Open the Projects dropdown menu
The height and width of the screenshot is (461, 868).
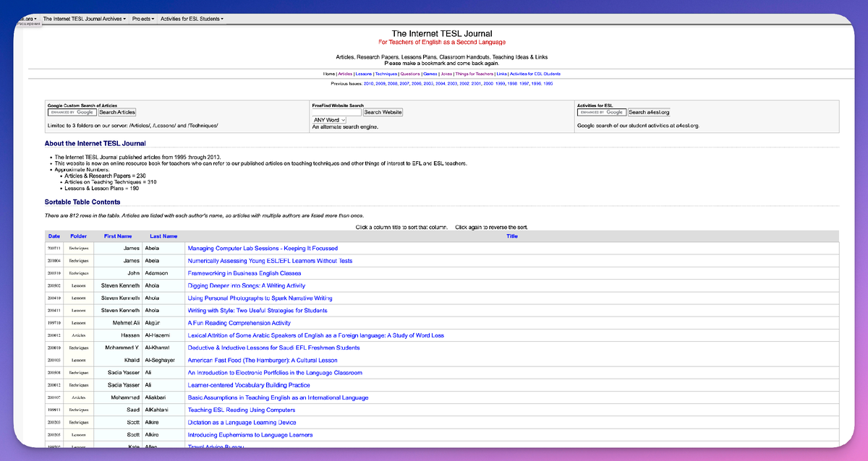pyautogui.click(x=143, y=19)
